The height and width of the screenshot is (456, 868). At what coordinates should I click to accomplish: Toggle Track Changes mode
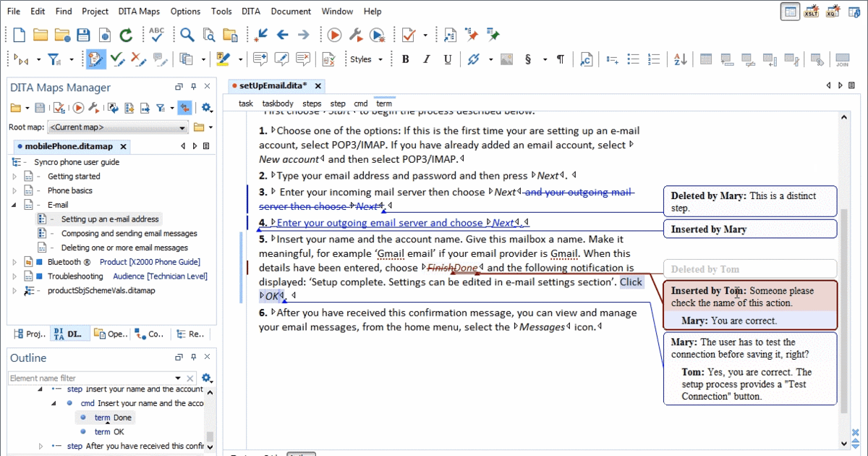click(96, 59)
